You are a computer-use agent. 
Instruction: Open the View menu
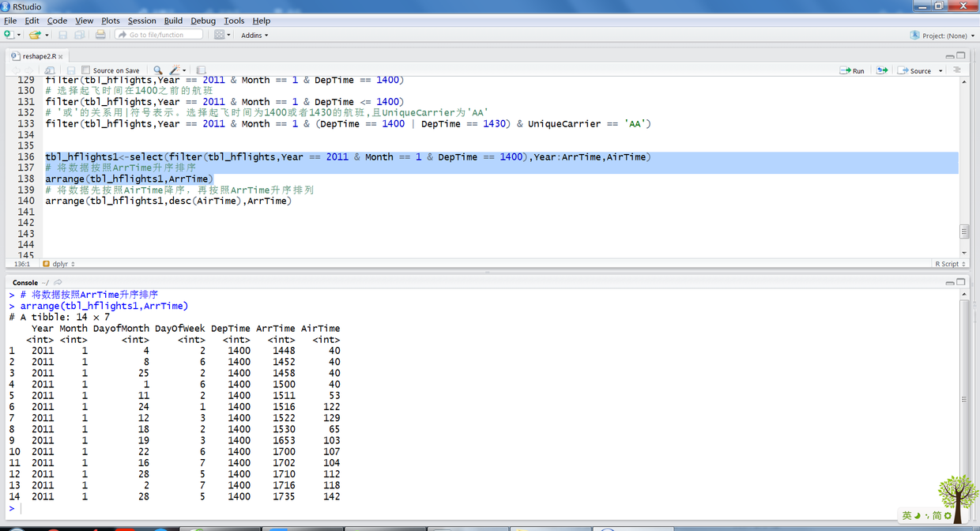click(84, 21)
